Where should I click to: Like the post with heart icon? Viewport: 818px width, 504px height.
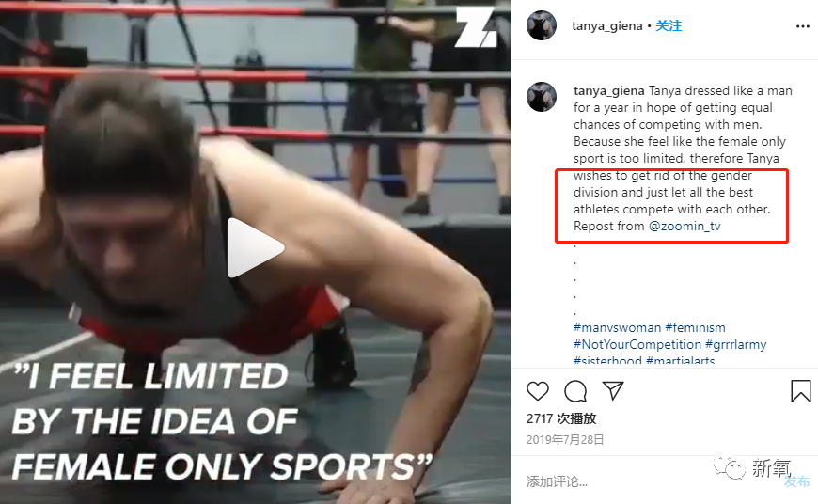point(537,391)
